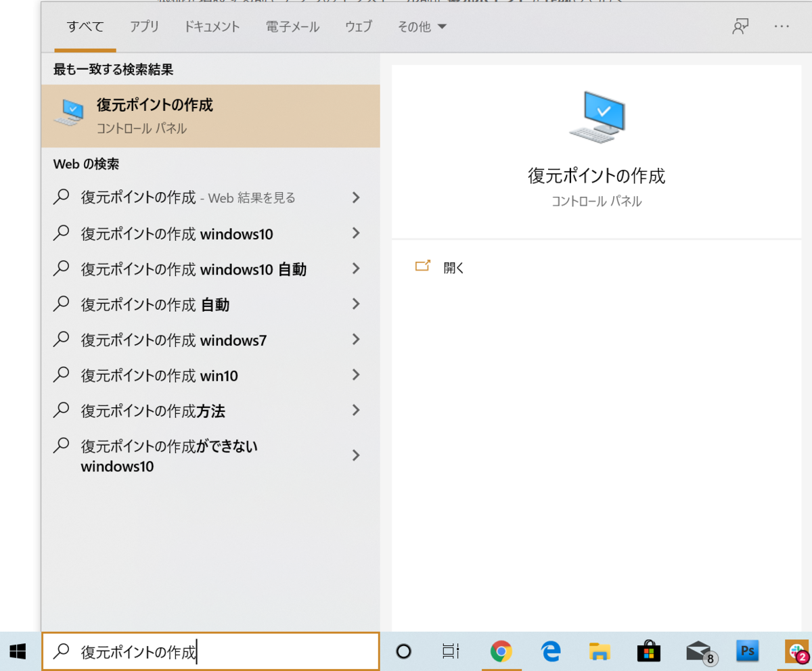Image resolution: width=812 pixels, height=671 pixels.
Task: Select suggestion 復元ポイントの作成 windows10
Action: (210, 233)
